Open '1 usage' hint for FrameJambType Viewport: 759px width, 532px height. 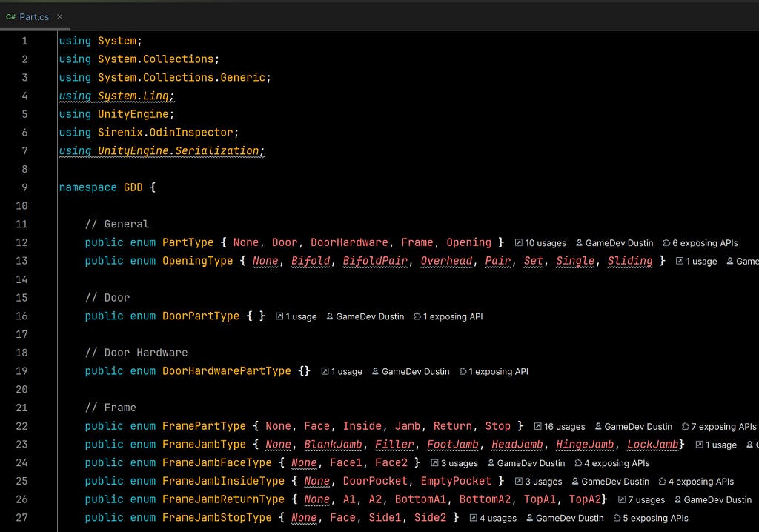[720, 445]
